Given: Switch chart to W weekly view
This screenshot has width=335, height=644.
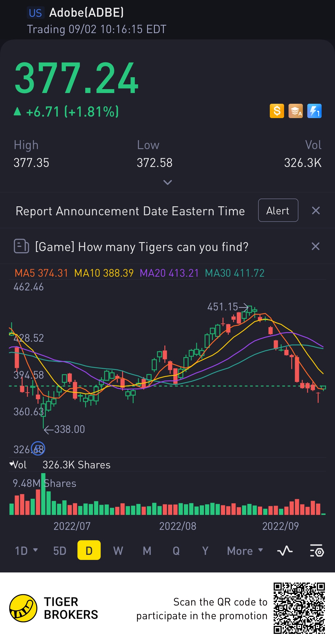Looking at the screenshot, I should [118, 551].
